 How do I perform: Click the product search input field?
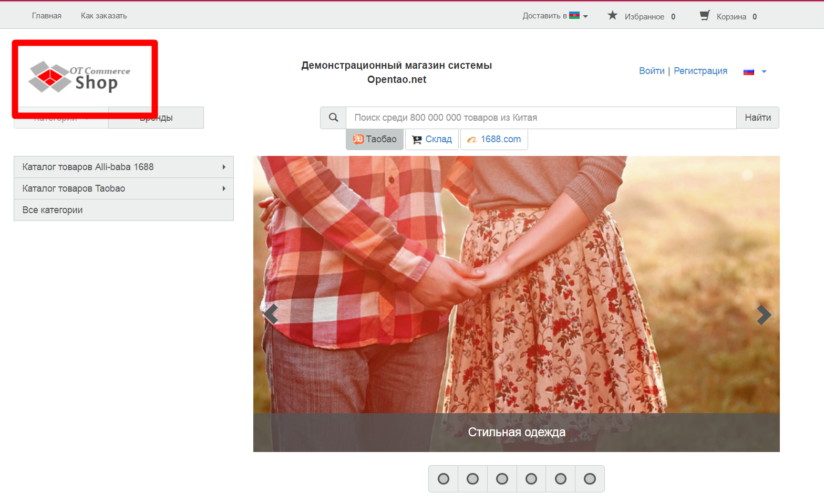[540, 118]
